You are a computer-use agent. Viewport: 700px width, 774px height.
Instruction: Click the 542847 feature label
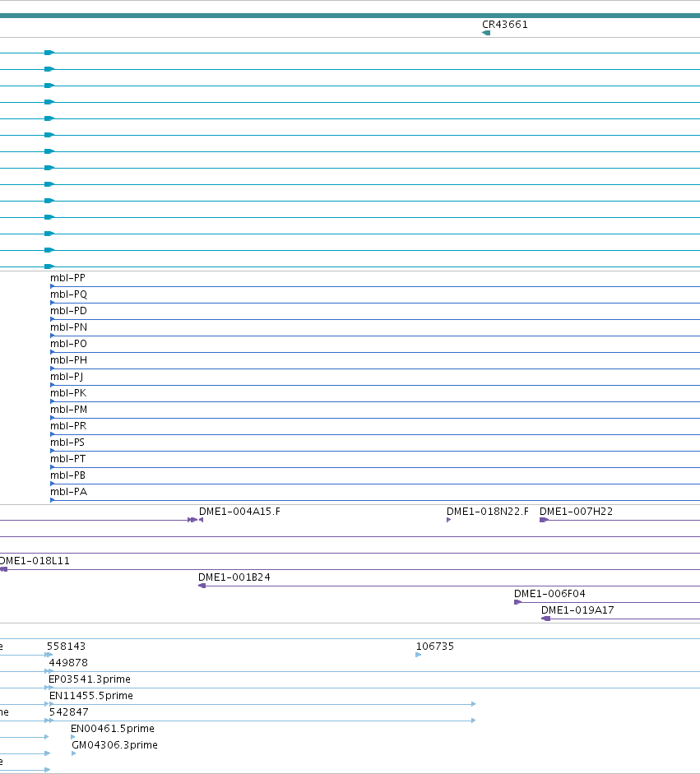point(68,712)
